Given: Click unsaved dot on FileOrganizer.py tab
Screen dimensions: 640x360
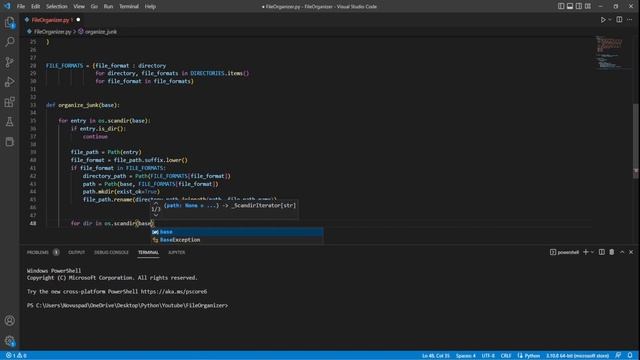Looking at the screenshot, I should 78,20.
